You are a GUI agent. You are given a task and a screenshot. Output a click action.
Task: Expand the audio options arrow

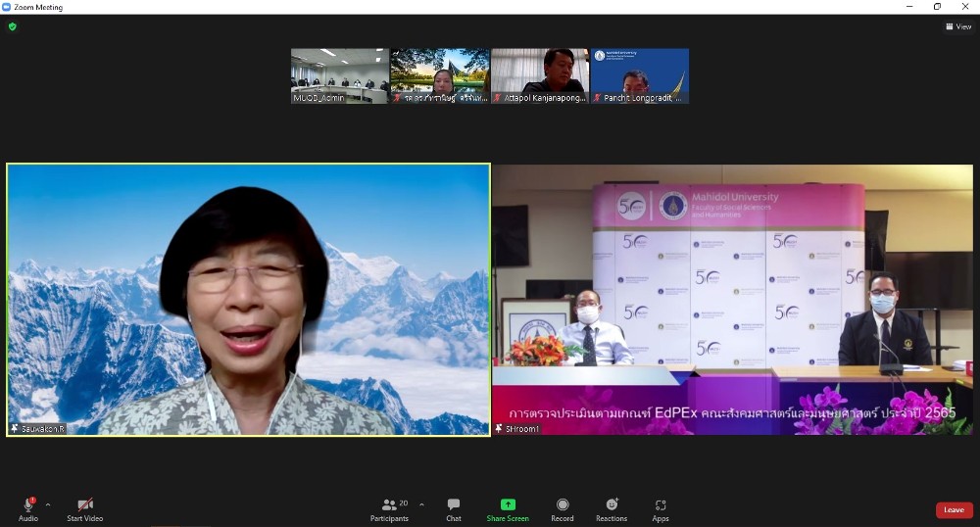[x=48, y=504]
